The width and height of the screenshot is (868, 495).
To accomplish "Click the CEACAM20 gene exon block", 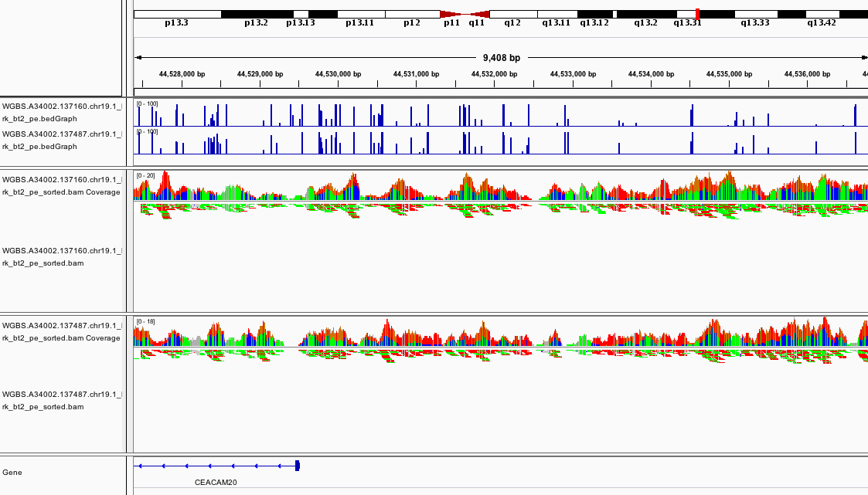I will [x=298, y=465].
